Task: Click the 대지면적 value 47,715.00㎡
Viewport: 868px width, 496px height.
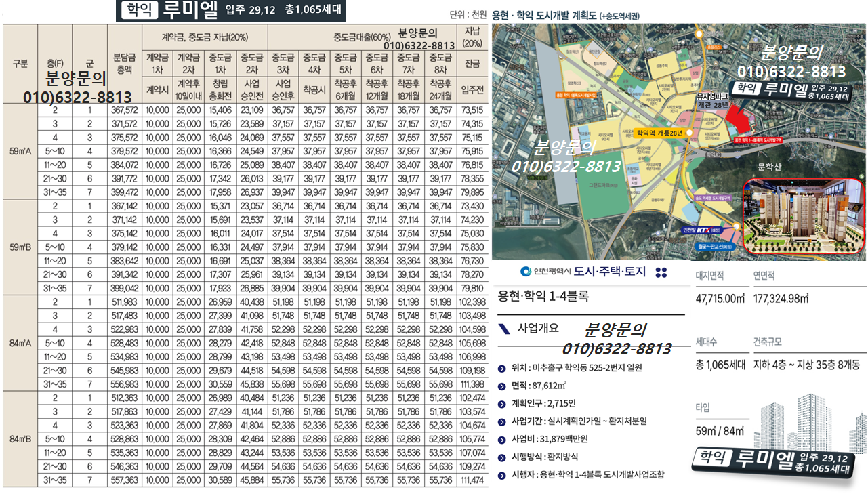Action: [x=721, y=299]
